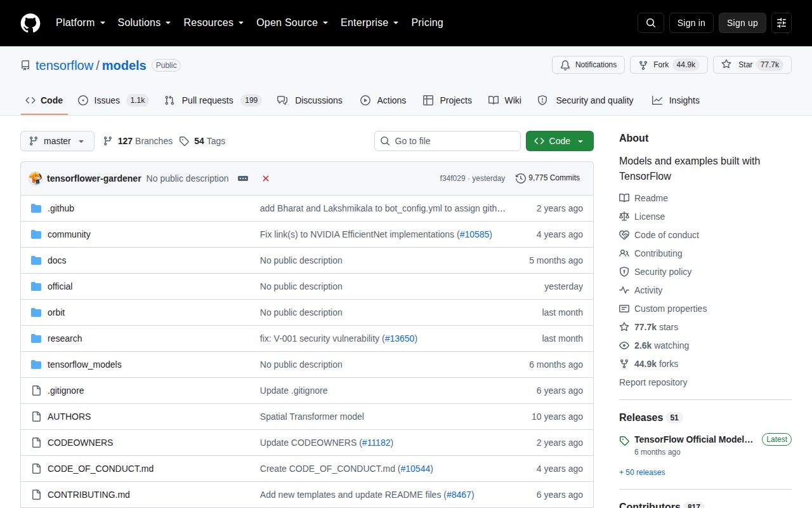Open the Projects tab
This screenshot has width=812, height=508.
click(447, 100)
